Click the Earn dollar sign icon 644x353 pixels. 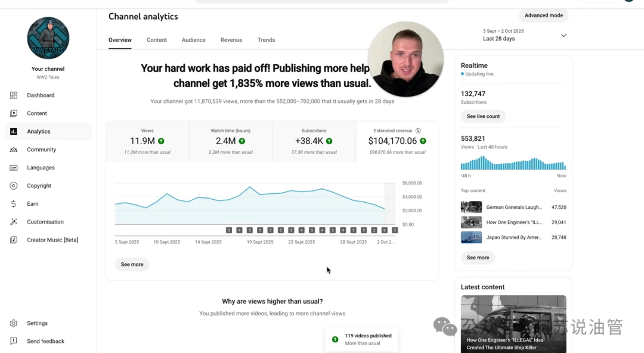pyautogui.click(x=14, y=204)
